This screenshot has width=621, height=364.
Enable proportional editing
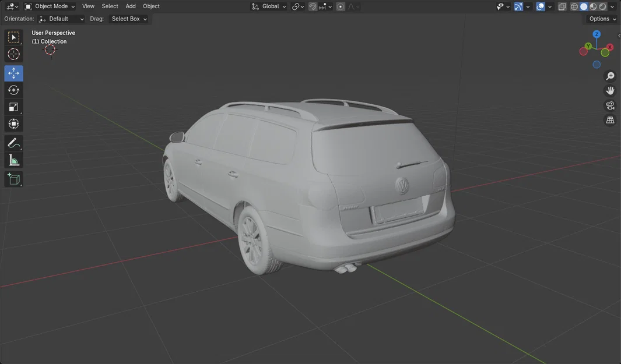click(340, 6)
